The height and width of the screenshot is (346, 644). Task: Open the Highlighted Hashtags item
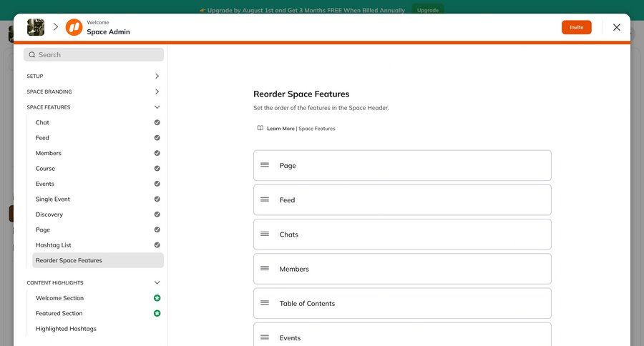pyautogui.click(x=66, y=329)
